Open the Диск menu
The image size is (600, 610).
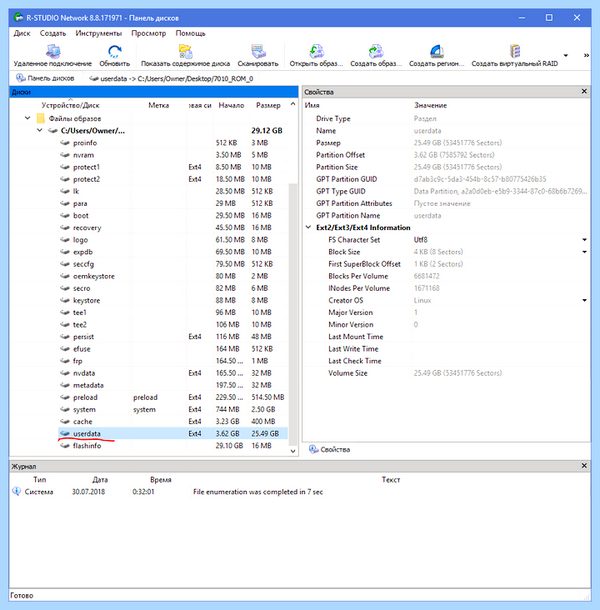tap(22, 33)
